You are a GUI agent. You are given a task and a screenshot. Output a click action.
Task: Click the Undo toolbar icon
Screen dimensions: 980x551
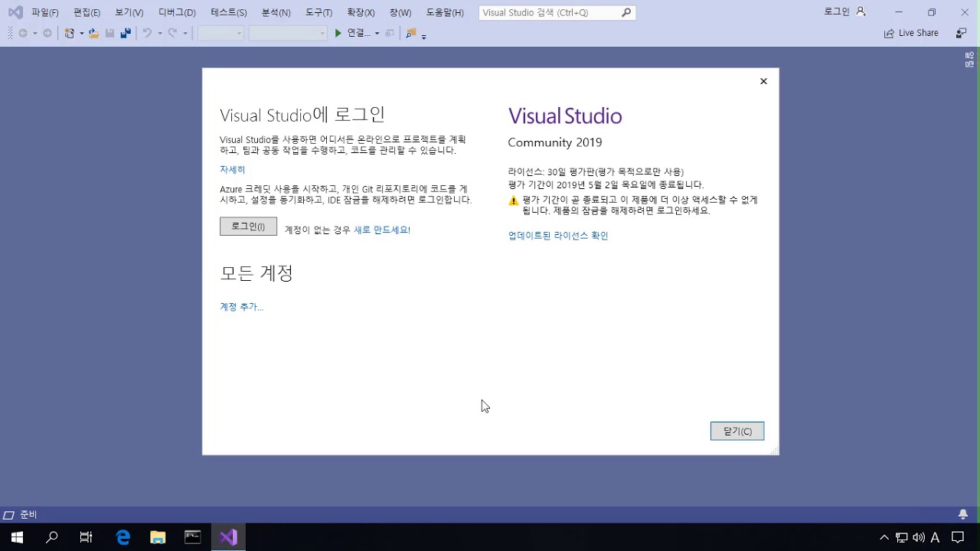click(x=147, y=33)
